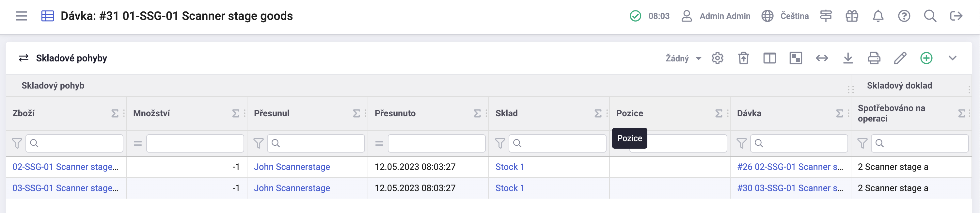Print the Skladové pohyby table

[x=874, y=58]
